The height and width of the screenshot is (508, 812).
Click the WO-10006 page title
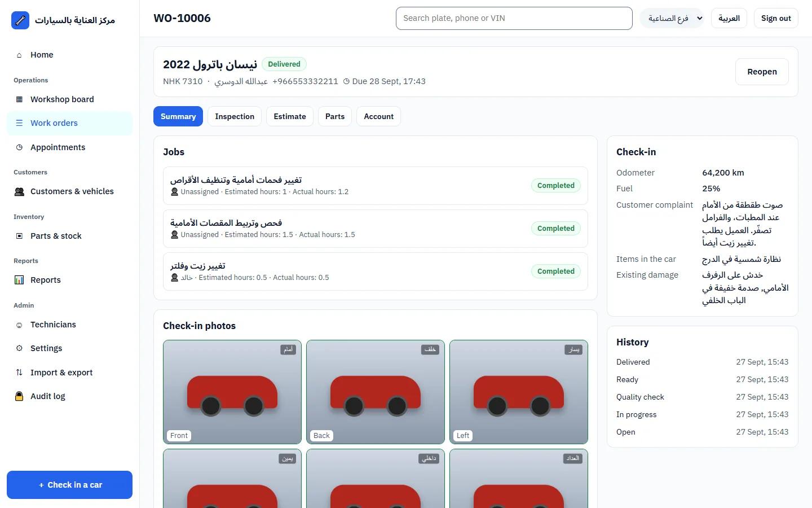pyautogui.click(x=182, y=18)
